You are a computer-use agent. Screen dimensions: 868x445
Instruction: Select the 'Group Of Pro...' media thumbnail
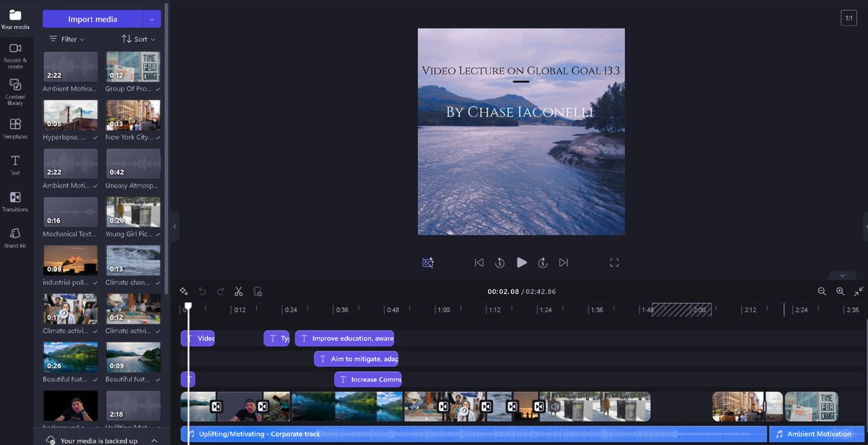tap(133, 66)
